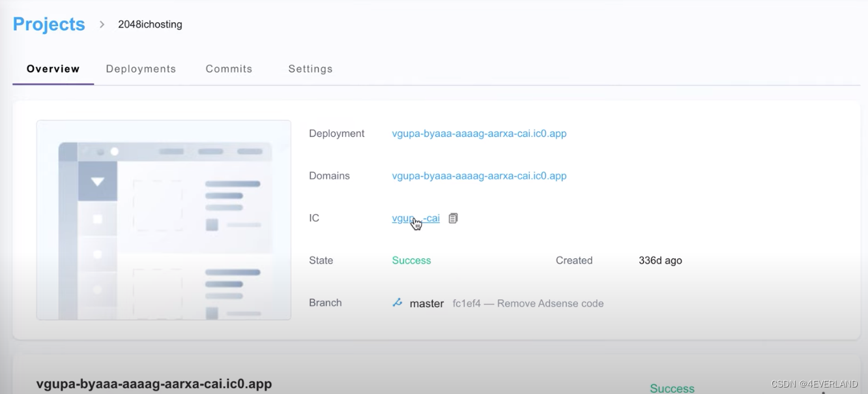Copy the IC canister ID

pos(453,219)
